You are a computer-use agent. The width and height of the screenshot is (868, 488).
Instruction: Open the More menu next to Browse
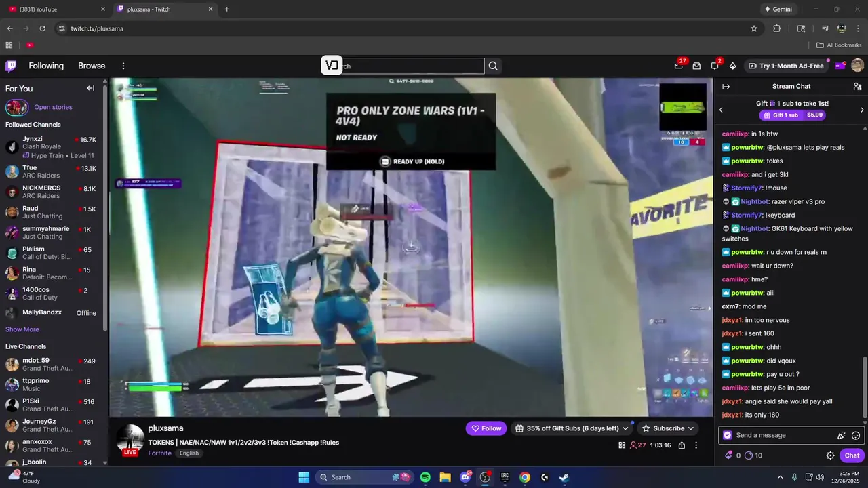(123, 66)
